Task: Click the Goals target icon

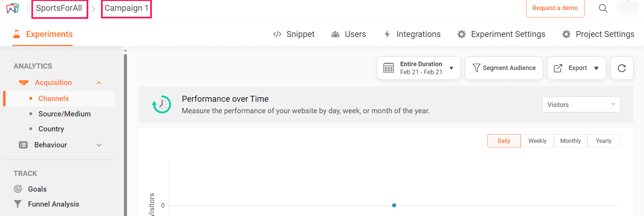Action: (18, 189)
